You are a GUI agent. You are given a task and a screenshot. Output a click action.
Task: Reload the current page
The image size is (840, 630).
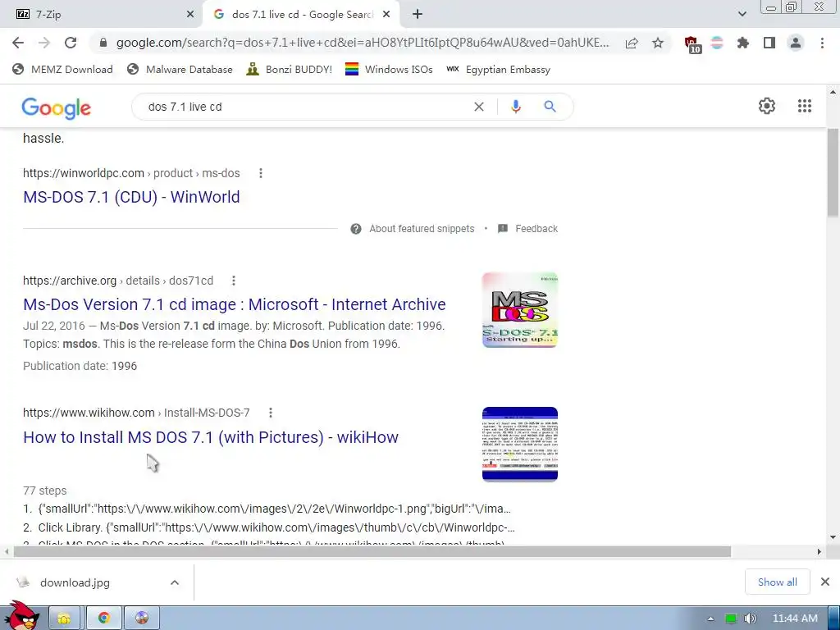71,43
